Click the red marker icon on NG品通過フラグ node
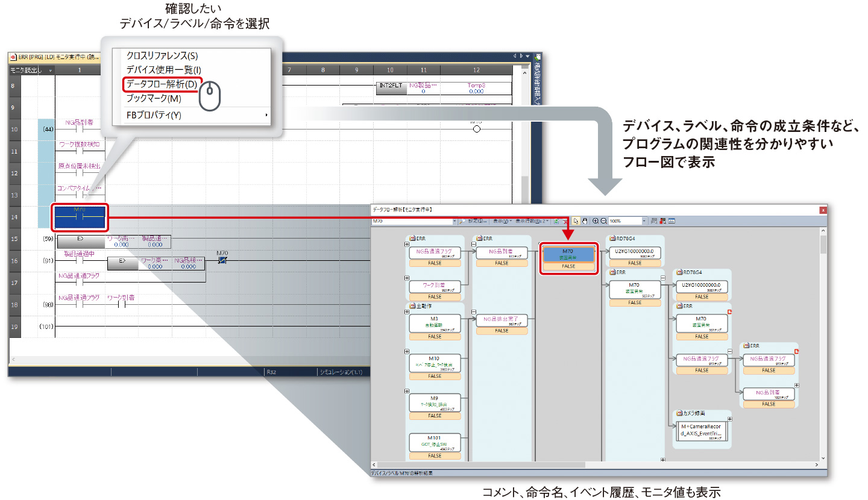Image resolution: width=868 pixels, height=500 pixels. (x=796, y=351)
